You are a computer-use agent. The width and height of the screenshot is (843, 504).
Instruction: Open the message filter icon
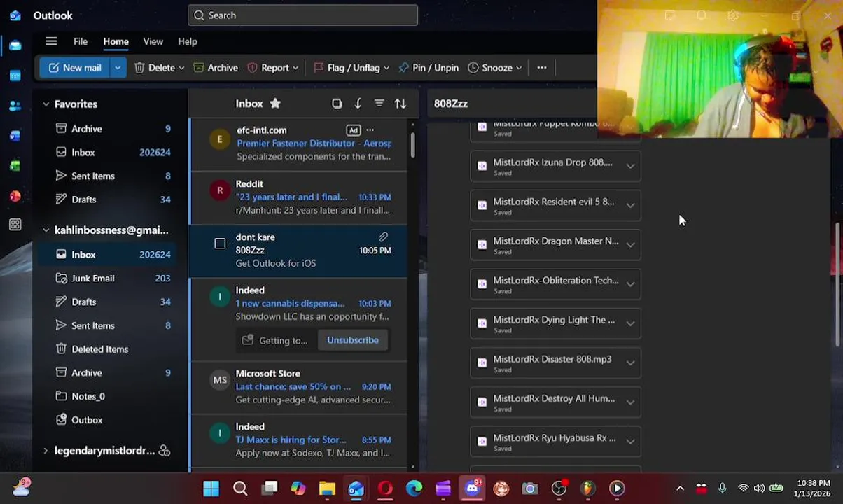(379, 104)
